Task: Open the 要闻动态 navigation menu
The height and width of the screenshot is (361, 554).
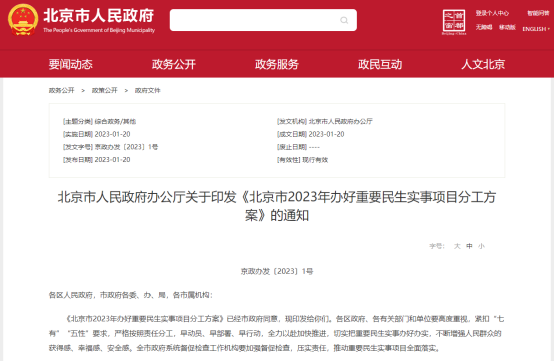Action: click(71, 64)
